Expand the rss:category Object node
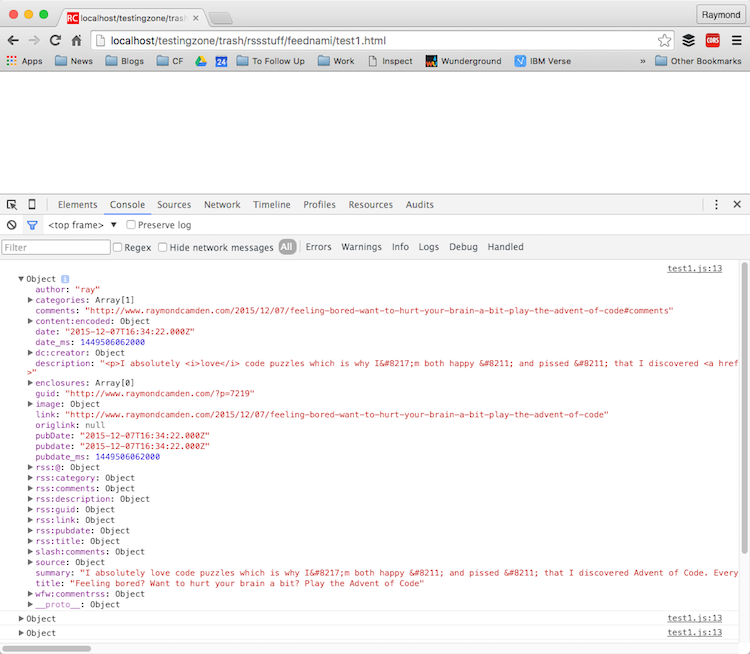The image size is (750, 654). [x=30, y=477]
